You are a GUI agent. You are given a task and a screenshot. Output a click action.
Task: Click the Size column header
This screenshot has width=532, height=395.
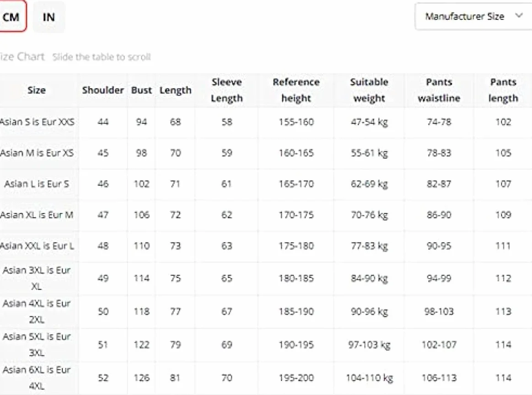click(x=37, y=90)
